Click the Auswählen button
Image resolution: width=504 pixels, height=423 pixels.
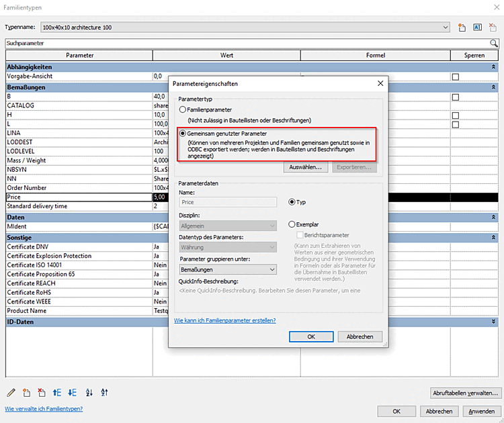tap(305, 167)
